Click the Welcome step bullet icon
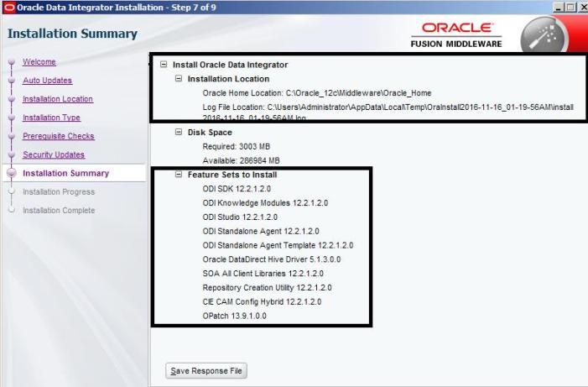Viewport: 588px width, 387px height. 12,61
